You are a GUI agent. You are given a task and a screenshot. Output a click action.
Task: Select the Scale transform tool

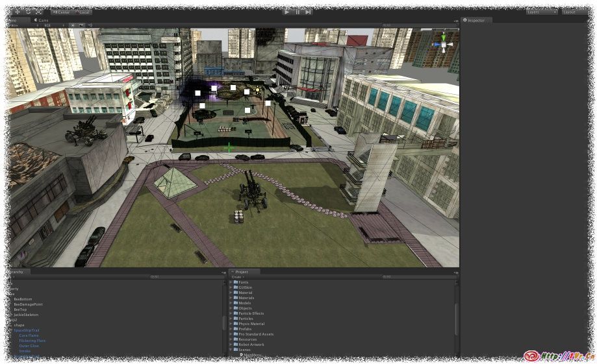click(x=38, y=12)
